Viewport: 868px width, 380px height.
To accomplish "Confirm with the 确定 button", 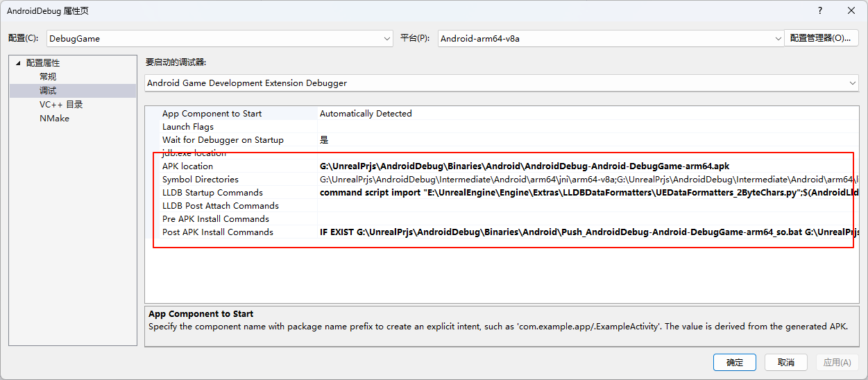I will pos(735,363).
